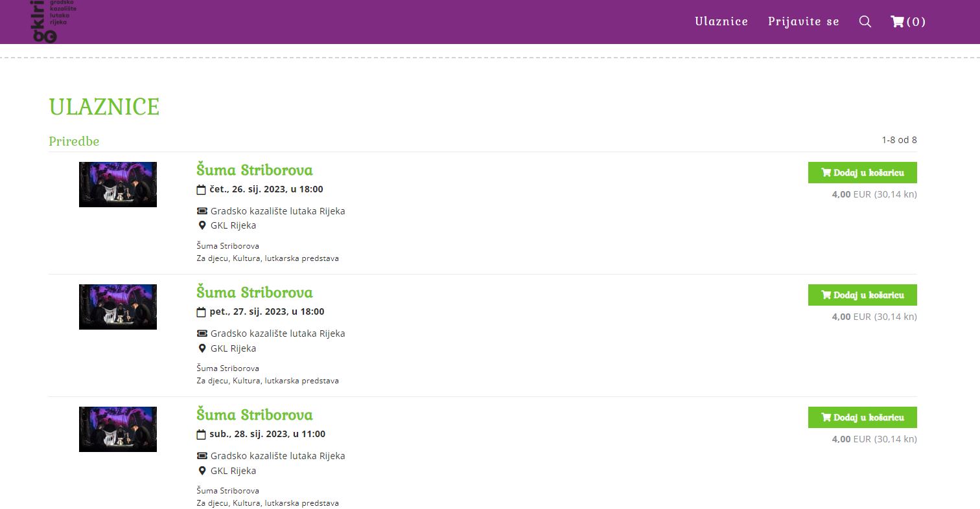This screenshot has width=980, height=509.
Task: Open second Šuma Striborova title link
Action: pos(254,292)
